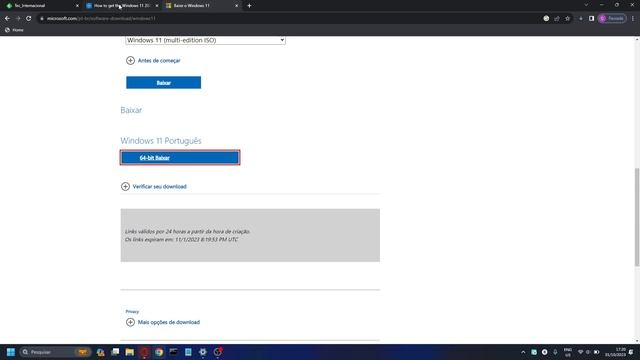Close the 'How to get the Windows 11' tab
The height and width of the screenshot is (360, 640).
click(157, 6)
